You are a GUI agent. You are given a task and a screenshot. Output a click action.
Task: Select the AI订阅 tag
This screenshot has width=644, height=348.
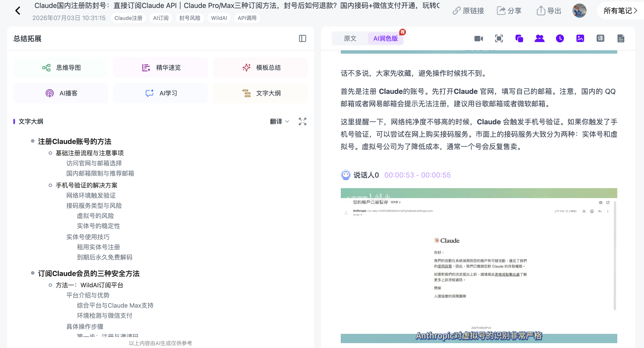click(161, 18)
